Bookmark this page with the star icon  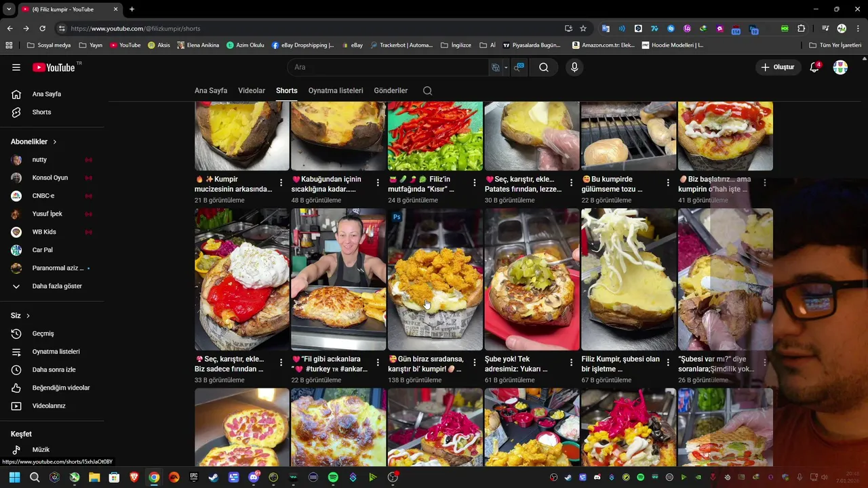click(x=583, y=28)
